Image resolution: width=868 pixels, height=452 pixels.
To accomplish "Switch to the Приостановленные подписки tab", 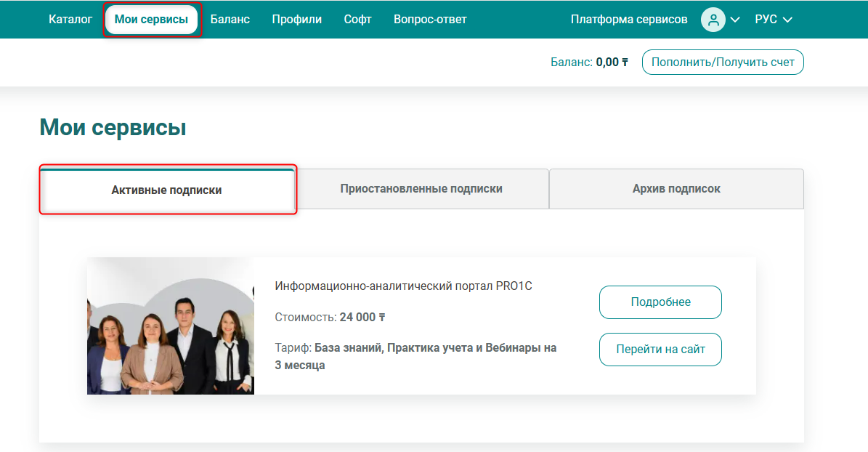I will (421, 189).
